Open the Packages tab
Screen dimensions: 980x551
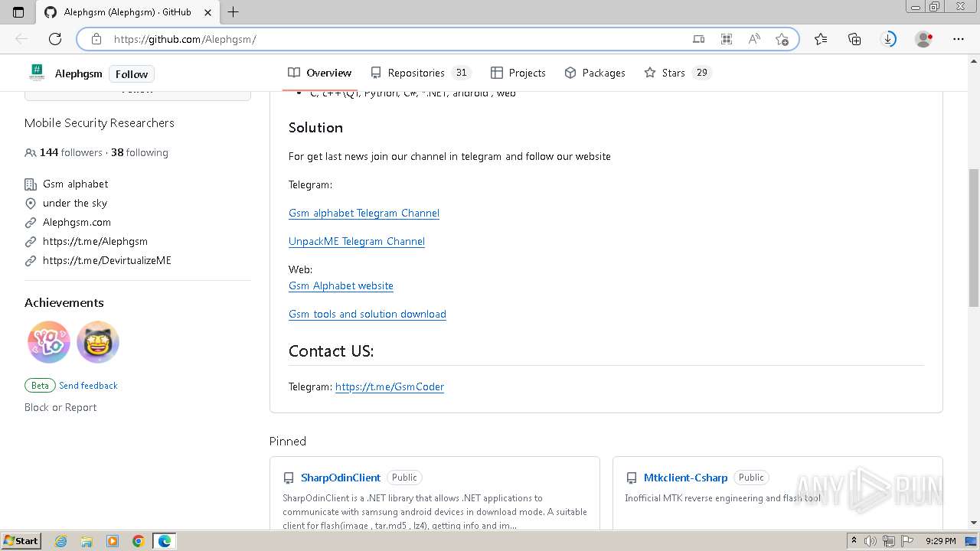595,73
